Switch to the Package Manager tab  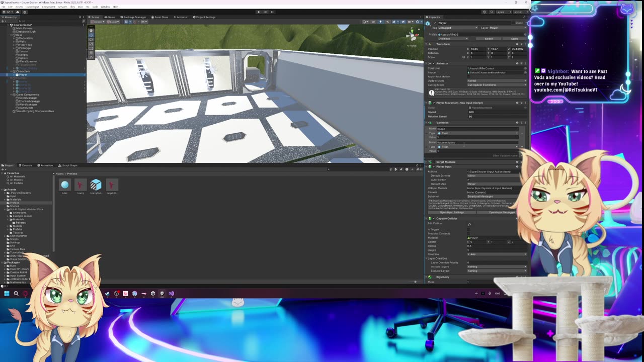point(133,17)
